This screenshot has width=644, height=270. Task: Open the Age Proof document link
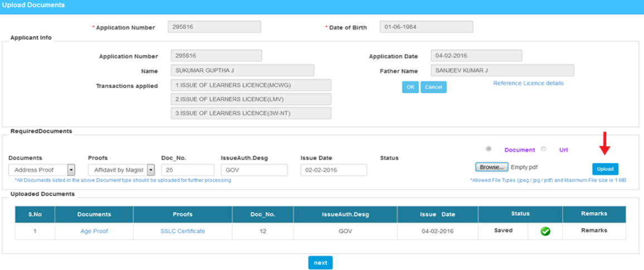coord(94,231)
